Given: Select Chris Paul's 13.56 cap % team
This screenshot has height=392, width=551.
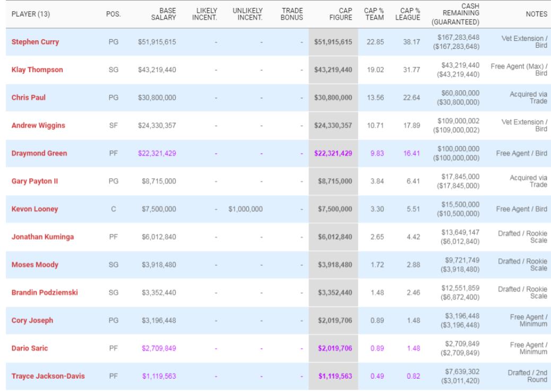Looking at the screenshot, I should pyautogui.click(x=375, y=97).
